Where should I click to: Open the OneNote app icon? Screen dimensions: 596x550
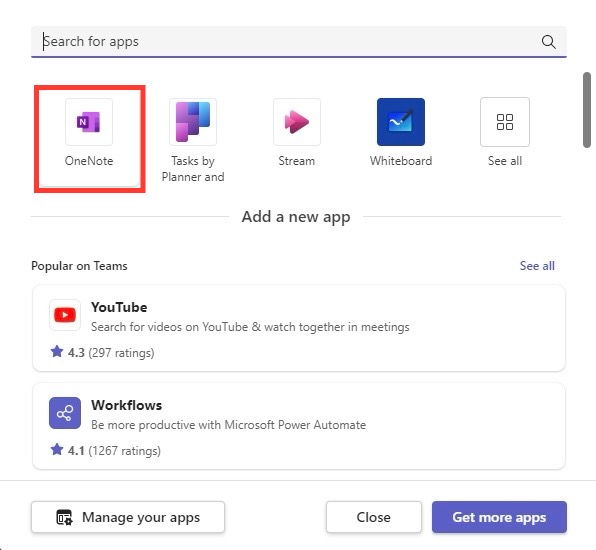(x=89, y=122)
